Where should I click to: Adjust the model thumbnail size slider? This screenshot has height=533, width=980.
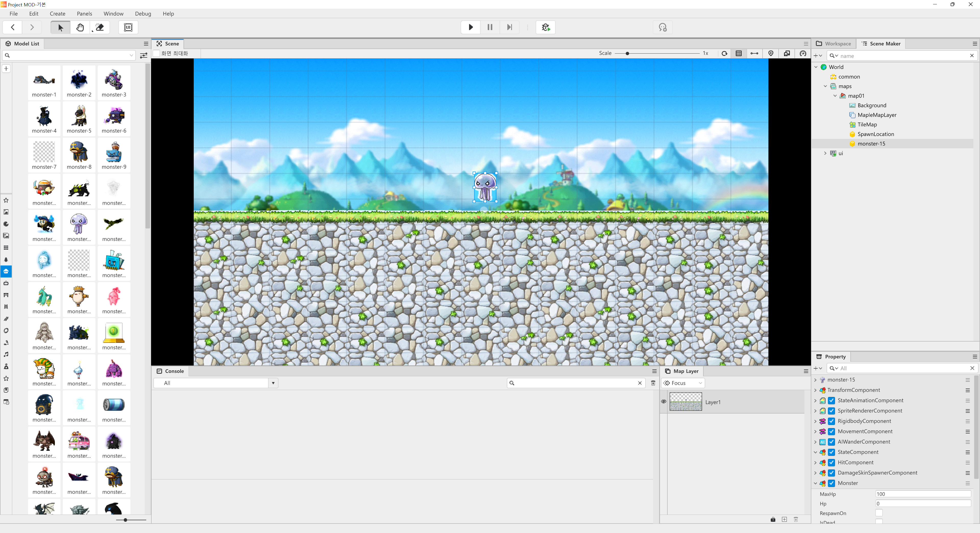(125, 520)
